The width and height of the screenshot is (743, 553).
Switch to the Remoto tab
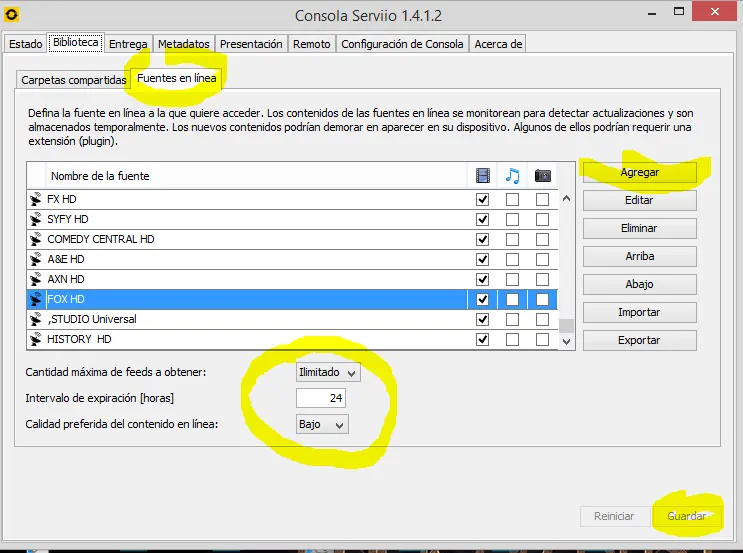tap(312, 44)
